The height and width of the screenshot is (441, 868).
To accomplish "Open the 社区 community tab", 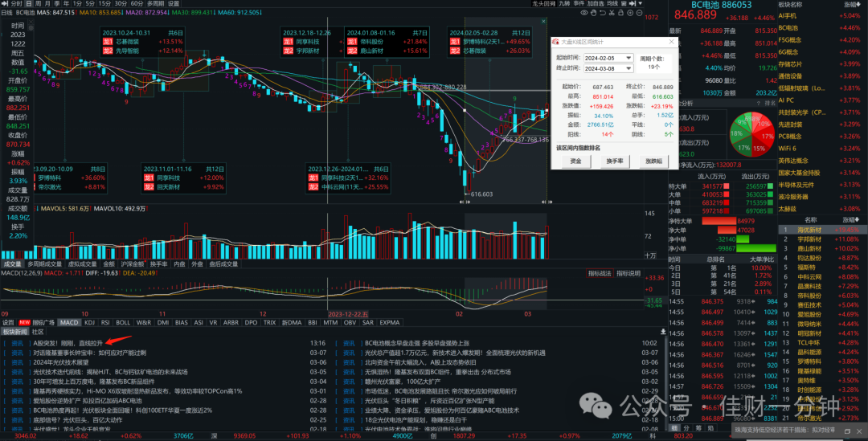I will click(37, 332).
